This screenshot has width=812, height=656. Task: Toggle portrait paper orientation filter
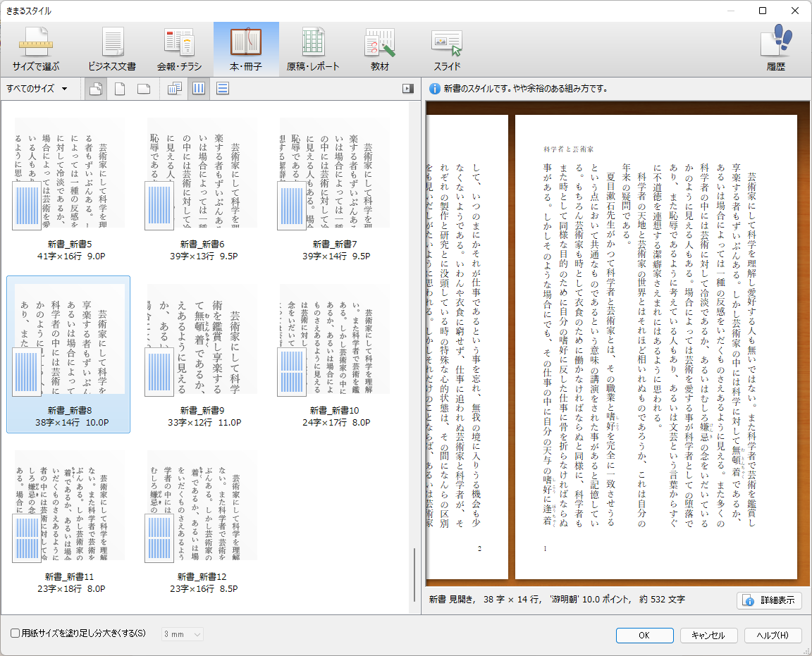(121, 89)
